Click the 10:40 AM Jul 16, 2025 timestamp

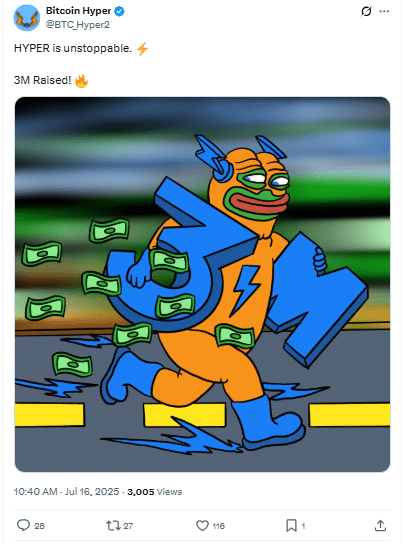click(x=66, y=492)
